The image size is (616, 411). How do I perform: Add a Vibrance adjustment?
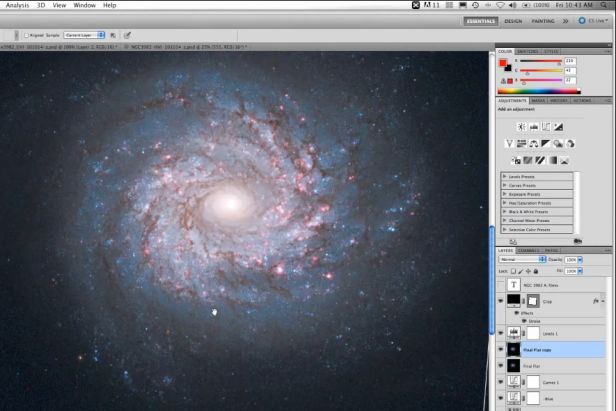(509, 144)
